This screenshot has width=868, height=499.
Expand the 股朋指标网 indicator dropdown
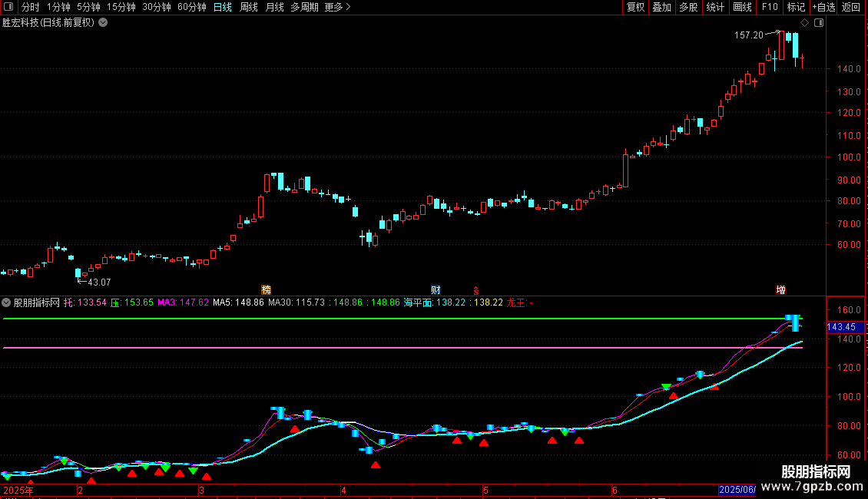6,302
